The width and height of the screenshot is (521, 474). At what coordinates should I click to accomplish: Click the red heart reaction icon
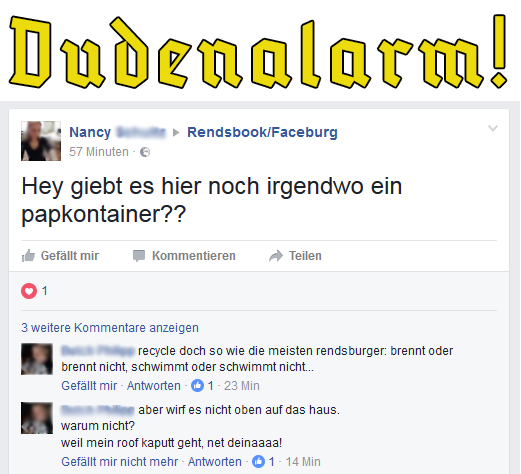pyautogui.click(x=29, y=291)
